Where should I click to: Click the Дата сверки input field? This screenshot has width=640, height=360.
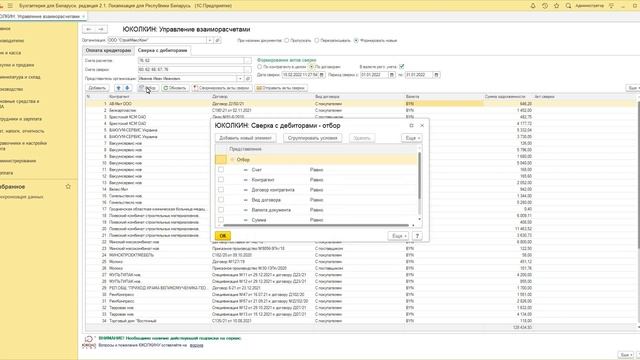point(300,75)
